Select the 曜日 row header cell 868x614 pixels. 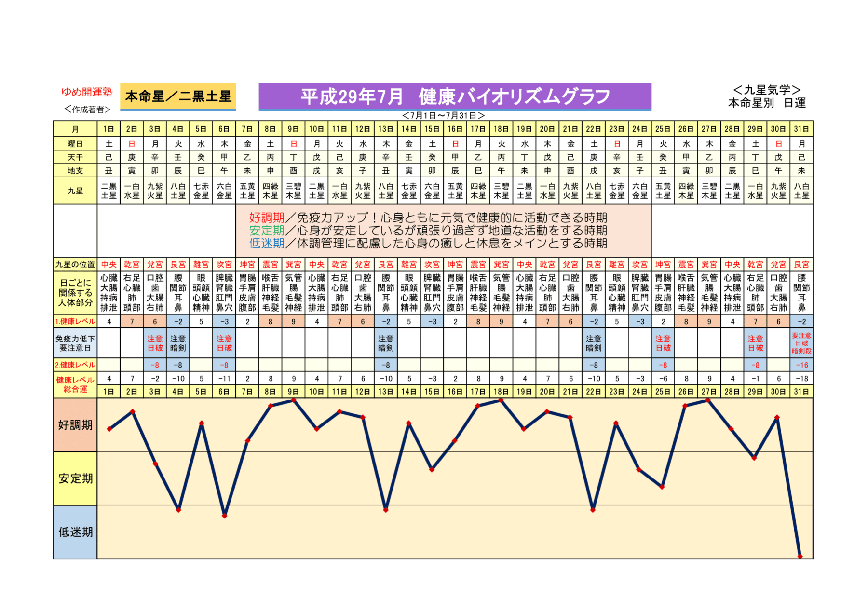75,144
